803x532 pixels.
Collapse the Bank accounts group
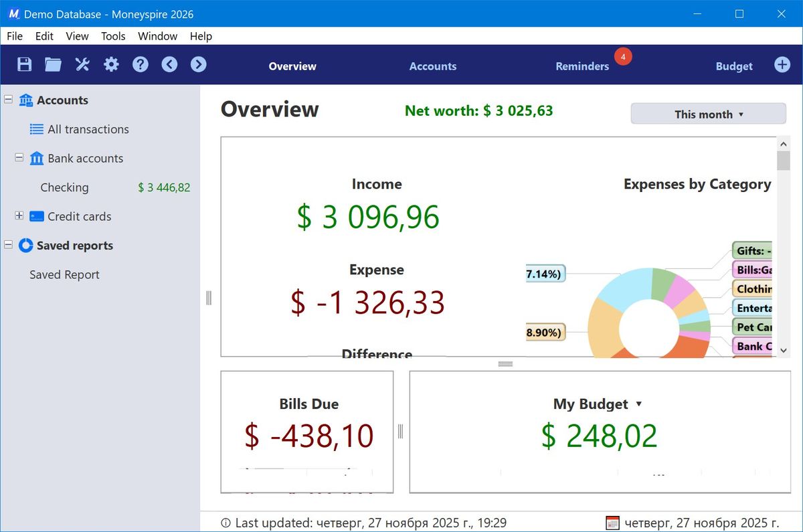[19, 158]
